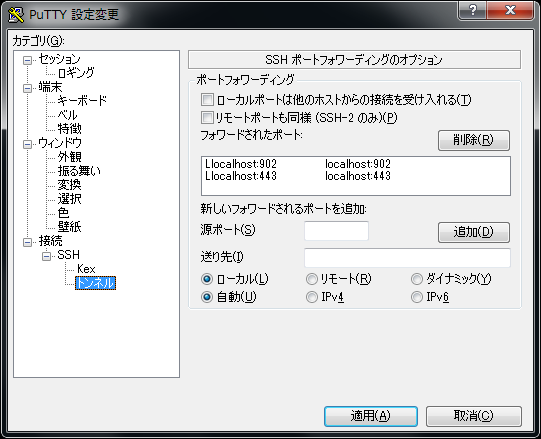Image resolution: width=541 pixels, height=439 pixels.
Task: Collapse the SSH tree node
Action: [x=47, y=256]
